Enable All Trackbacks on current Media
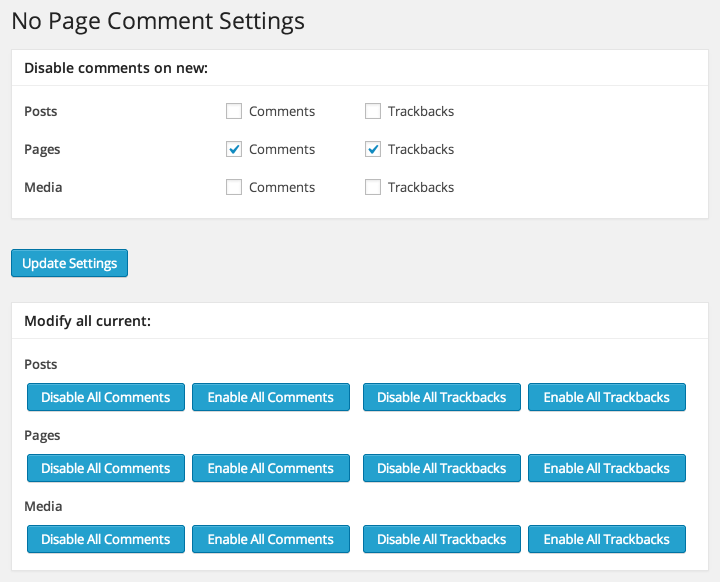This screenshot has width=720, height=582. click(x=606, y=539)
